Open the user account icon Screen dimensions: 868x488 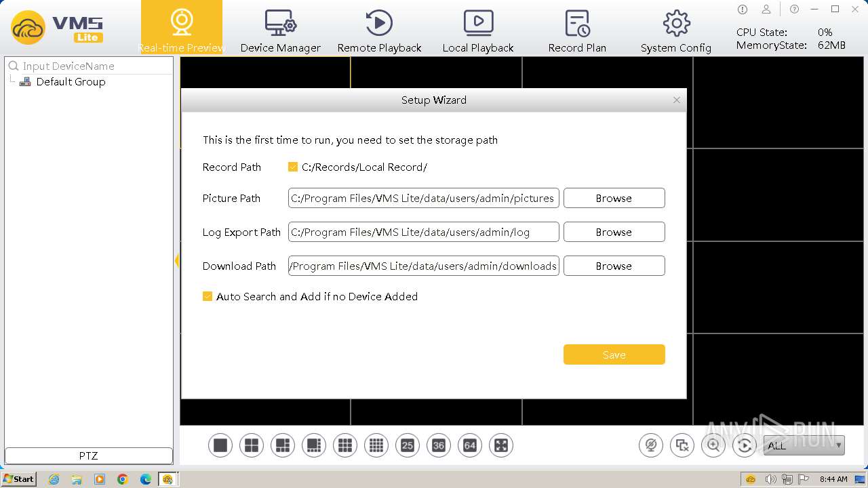pos(766,9)
